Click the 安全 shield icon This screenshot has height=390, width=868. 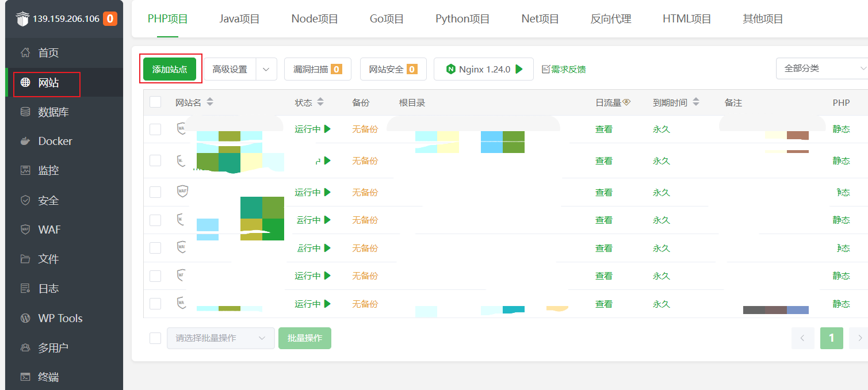tap(25, 200)
